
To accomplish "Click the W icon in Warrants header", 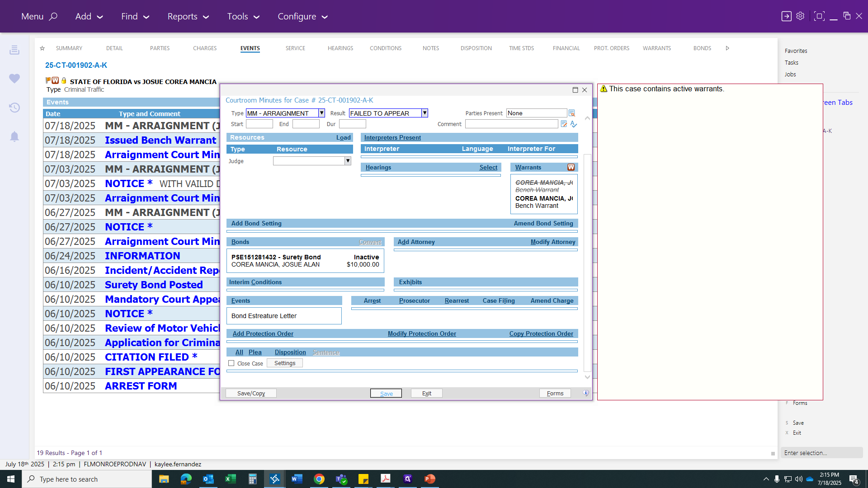I will (571, 167).
